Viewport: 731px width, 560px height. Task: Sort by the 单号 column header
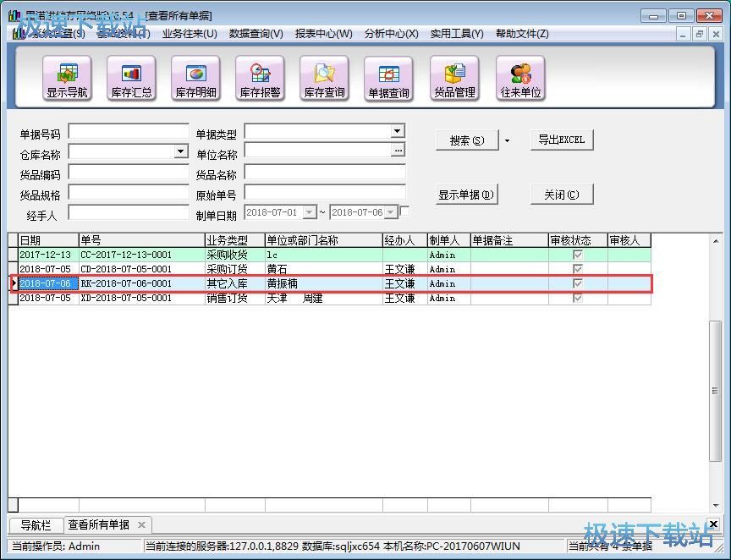pyautogui.click(x=142, y=240)
